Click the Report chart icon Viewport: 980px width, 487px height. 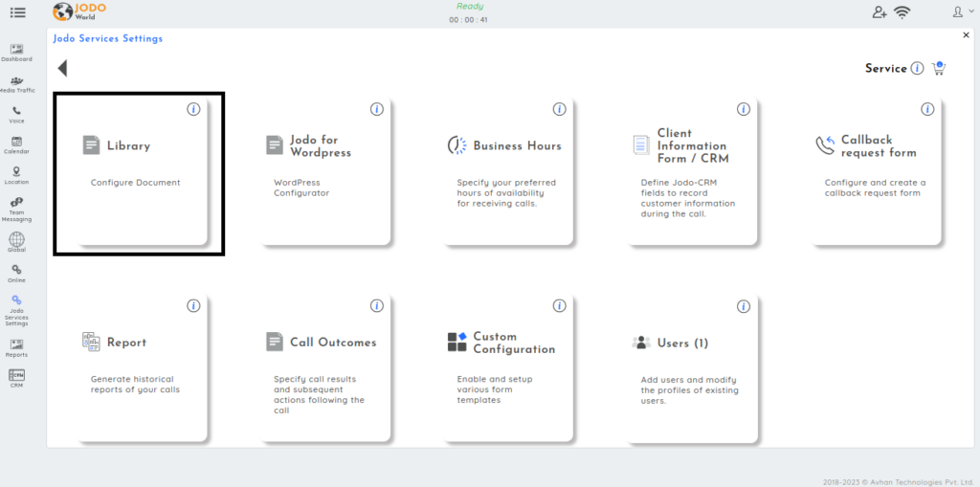(91, 342)
